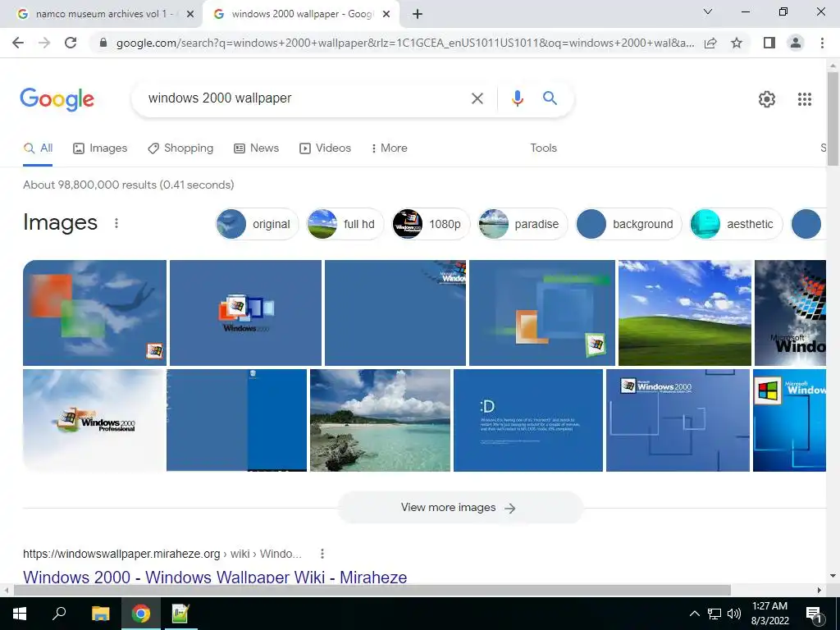Show hidden system tray icons

click(x=694, y=614)
